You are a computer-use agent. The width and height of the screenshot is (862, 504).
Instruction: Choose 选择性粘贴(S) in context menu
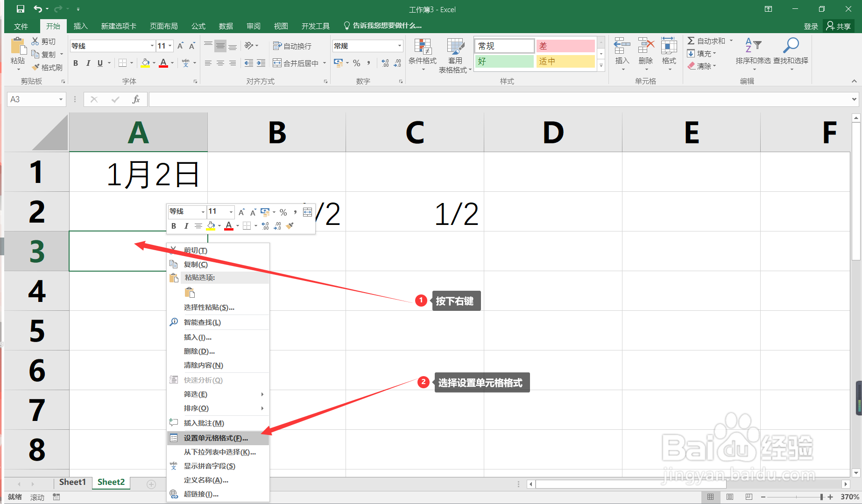point(218,308)
